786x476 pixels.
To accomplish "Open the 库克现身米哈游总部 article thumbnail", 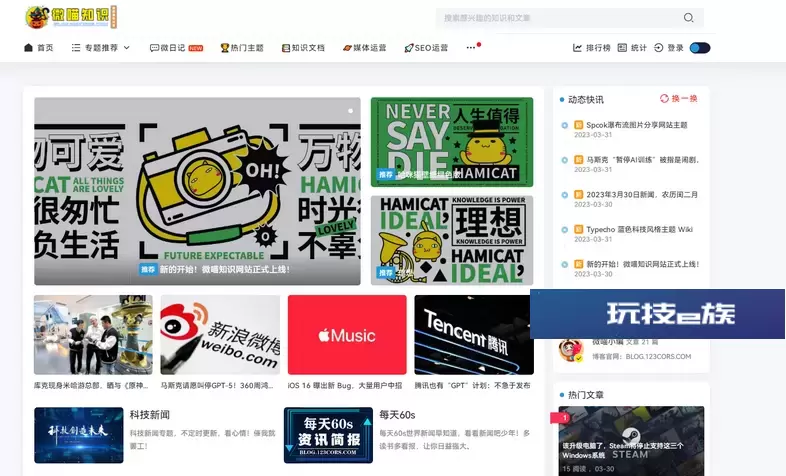I will [93, 335].
